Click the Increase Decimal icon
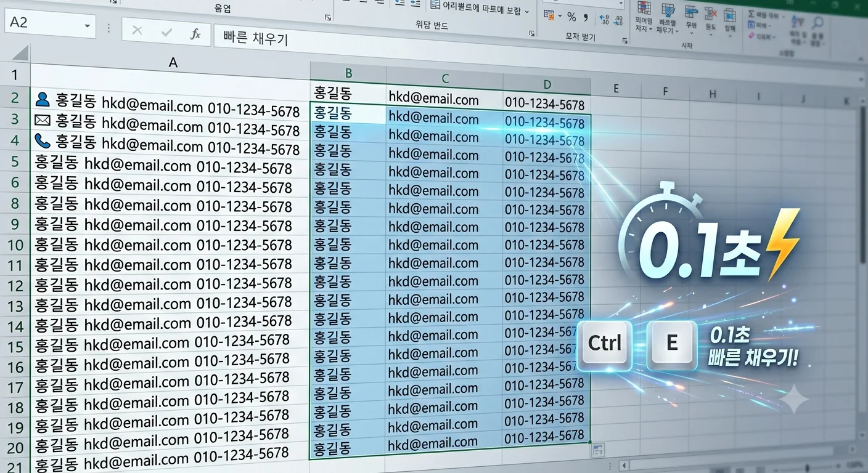Viewport: 868px width, 473px height. [x=603, y=19]
